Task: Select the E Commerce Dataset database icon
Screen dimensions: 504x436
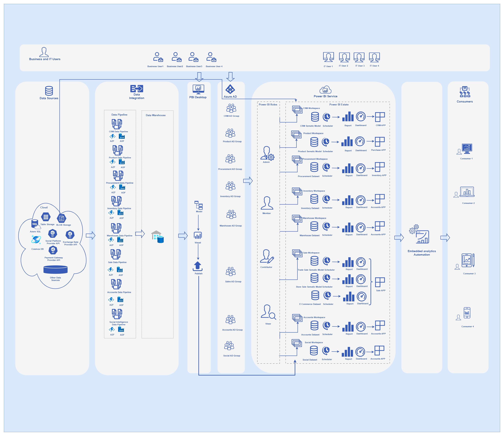Action: pyautogui.click(x=315, y=295)
